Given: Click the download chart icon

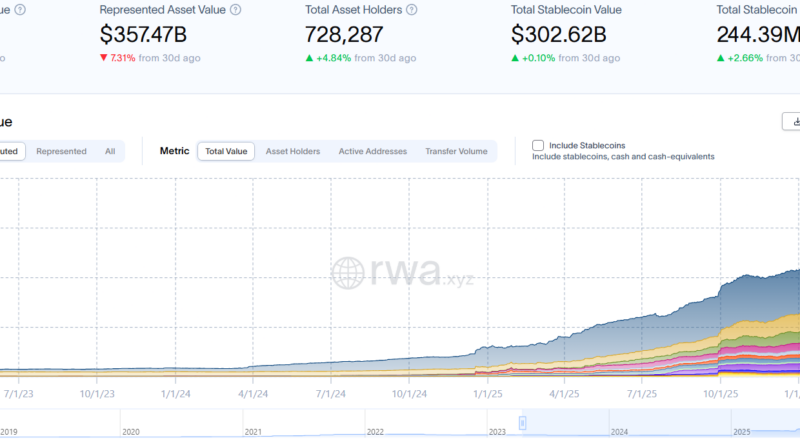Looking at the screenshot, I should [790, 122].
